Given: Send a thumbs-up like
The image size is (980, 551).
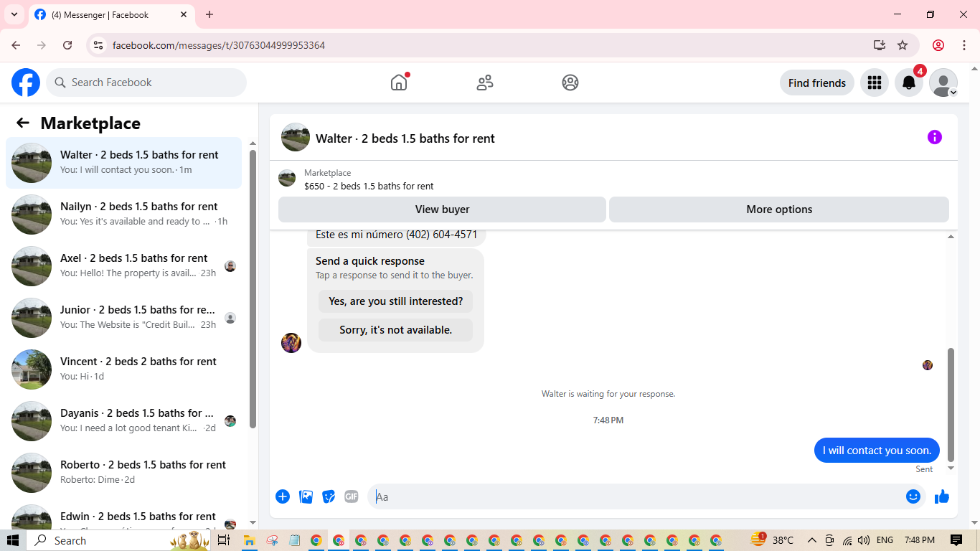Looking at the screenshot, I should (x=942, y=496).
